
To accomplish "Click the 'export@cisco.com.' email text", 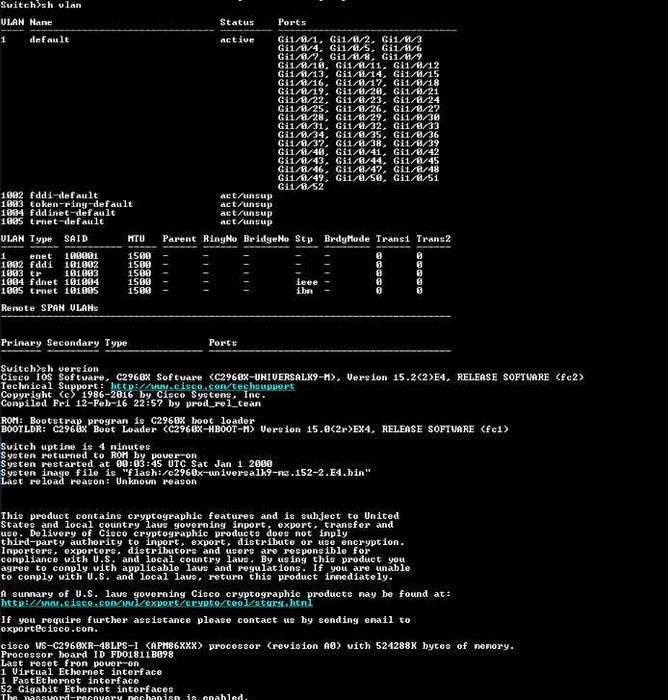I will (x=50, y=629).
